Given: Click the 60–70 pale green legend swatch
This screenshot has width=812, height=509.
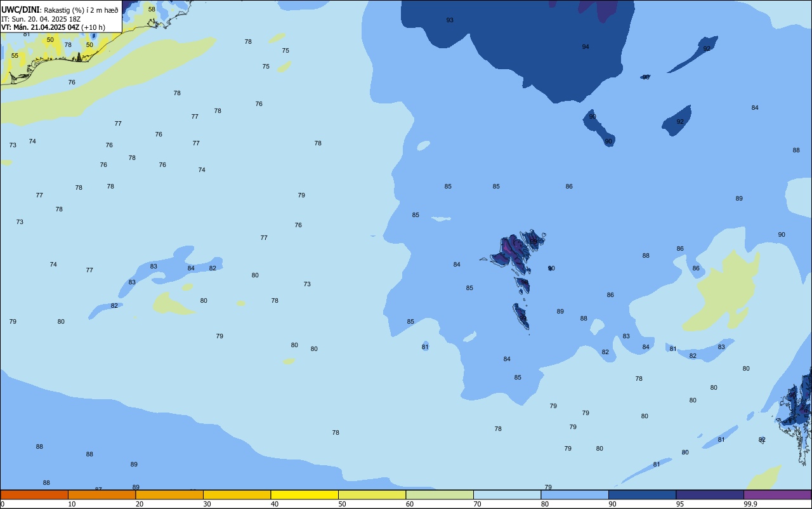Looking at the screenshot, I should pyautogui.click(x=440, y=494).
